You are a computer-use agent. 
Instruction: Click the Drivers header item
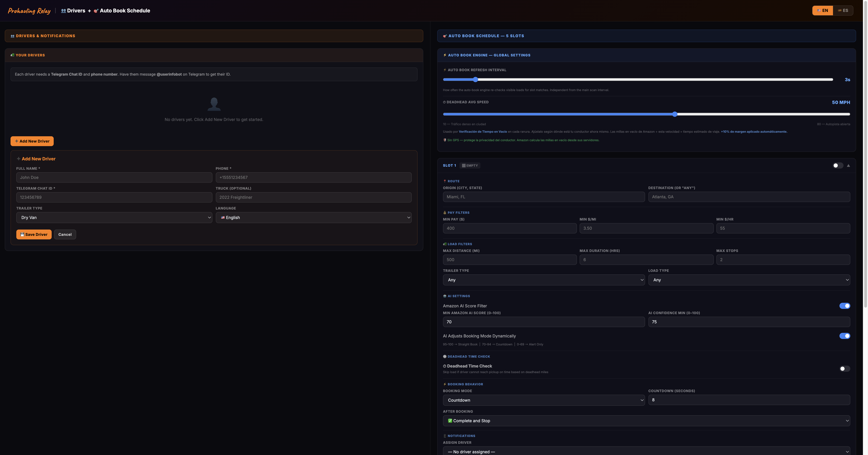pyautogui.click(x=73, y=11)
